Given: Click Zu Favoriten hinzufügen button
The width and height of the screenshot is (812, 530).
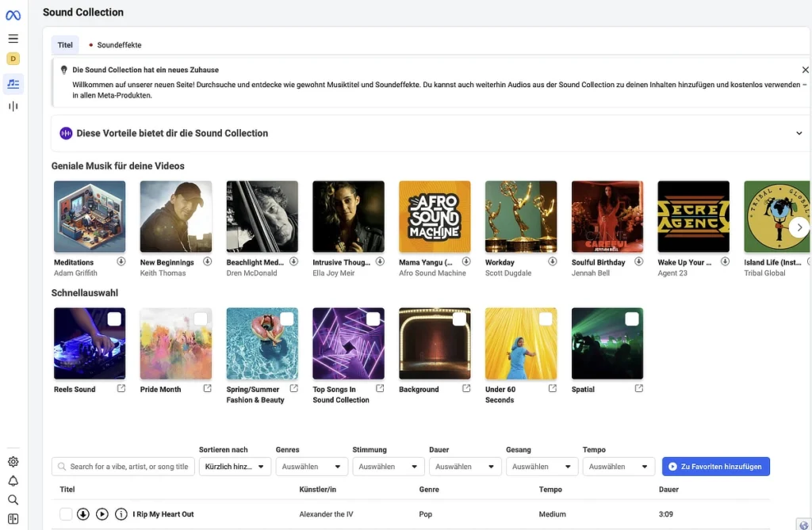Looking at the screenshot, I should point(715,467).
